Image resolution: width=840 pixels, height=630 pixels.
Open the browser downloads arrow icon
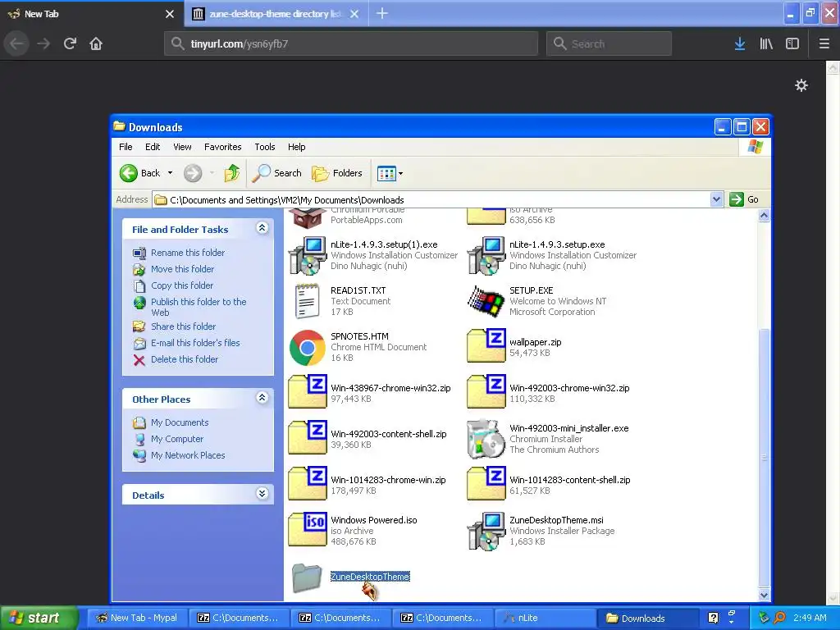pos(740,44)
